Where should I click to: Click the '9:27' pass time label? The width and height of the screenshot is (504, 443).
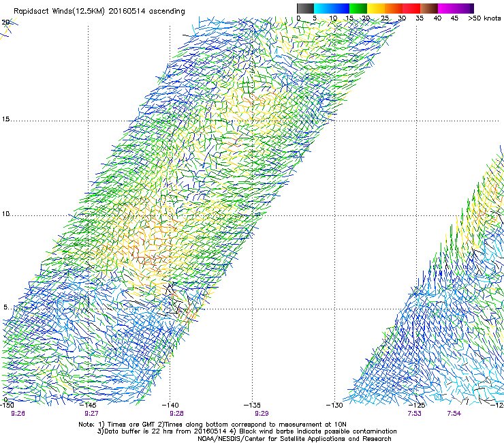click(92, 414)
